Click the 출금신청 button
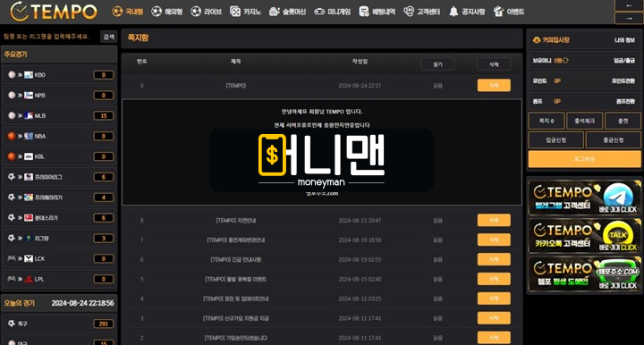This screenshot has width=644, height=345. [x=614, y=140]
